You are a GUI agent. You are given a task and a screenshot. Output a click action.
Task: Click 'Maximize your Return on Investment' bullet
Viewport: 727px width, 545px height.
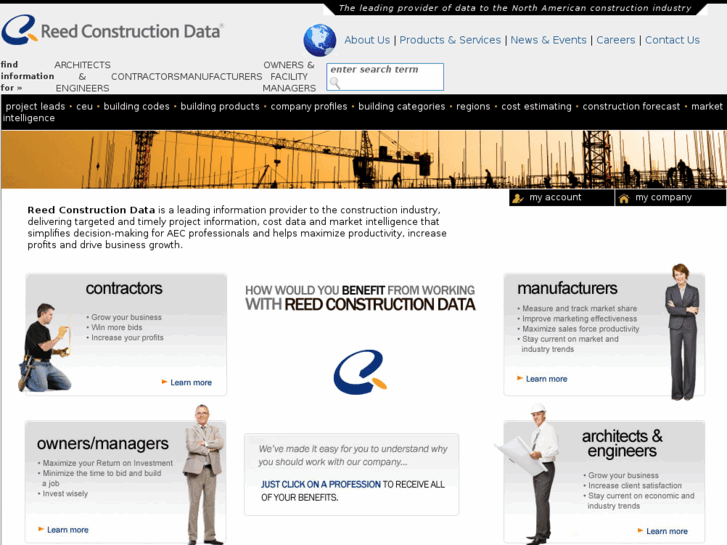click(x=108, y=463)
